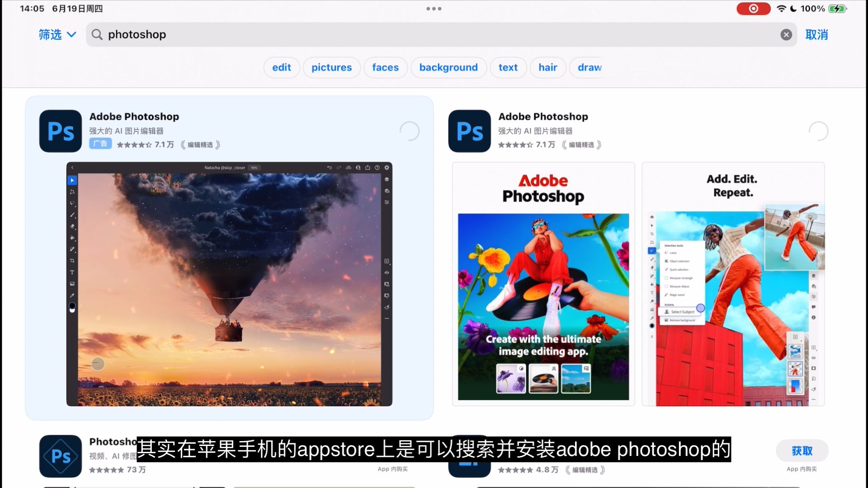Open the 'Add. Edit. Repeat.' screenshot
Screen dimensions: 868x488
click(x=733, y=284)
